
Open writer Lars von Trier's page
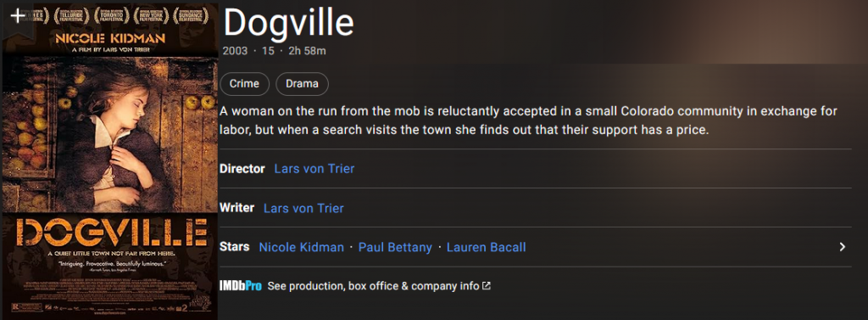(x=303, y=208)
